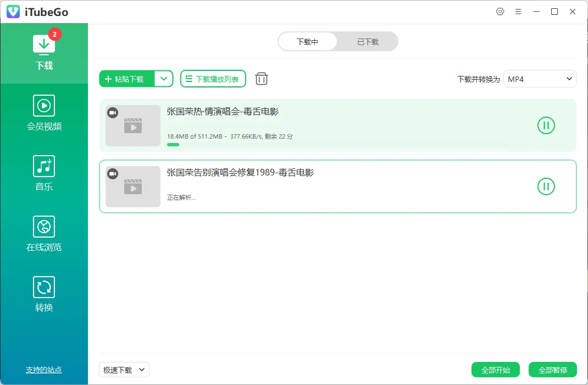Click the 粘贴下载 button

point(127,79)
